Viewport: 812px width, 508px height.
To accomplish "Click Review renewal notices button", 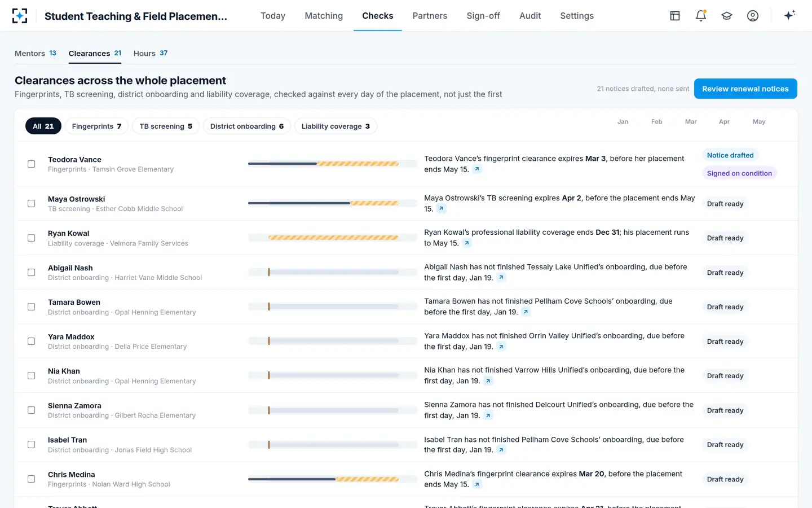I will click(x=745, y=89).
